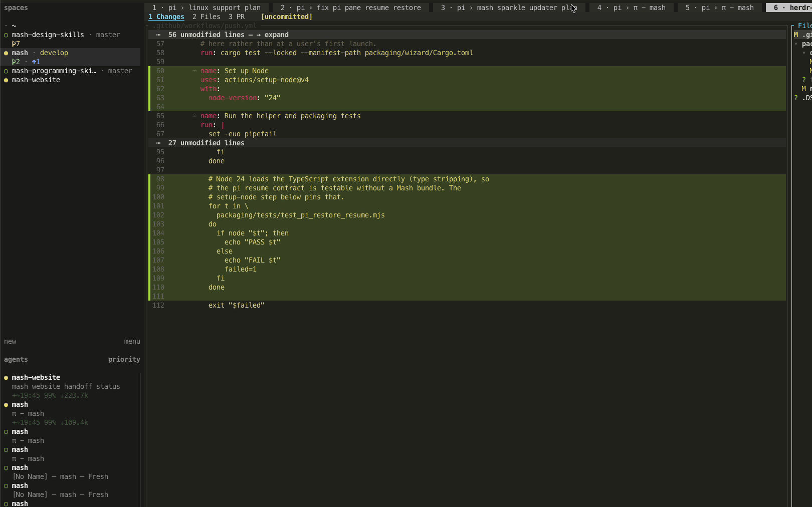The image size is (812, 507).
Task: Click the modified M marker beside .gi file
Action: [796, 35]
